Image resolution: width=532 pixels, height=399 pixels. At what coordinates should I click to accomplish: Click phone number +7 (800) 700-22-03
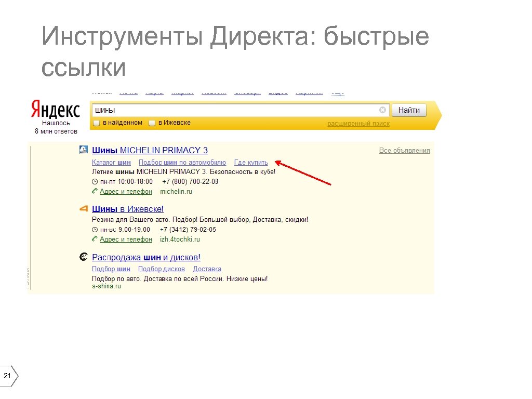coord(190,181)
